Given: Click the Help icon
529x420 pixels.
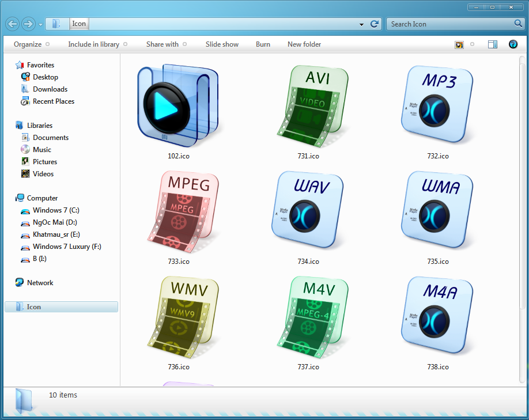Looking at the screenshot, I should point(513,44).
